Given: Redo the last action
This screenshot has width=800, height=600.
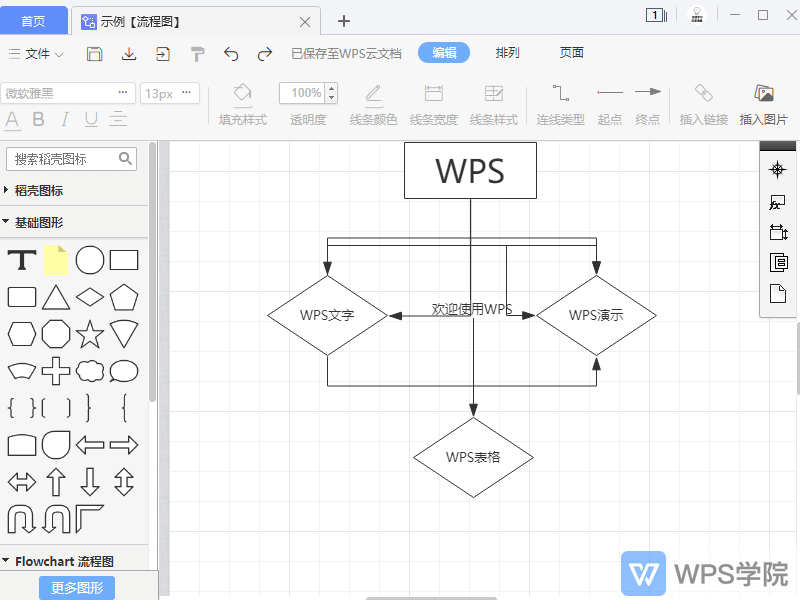Looking at the screenshot, I should tap(265, 54).
